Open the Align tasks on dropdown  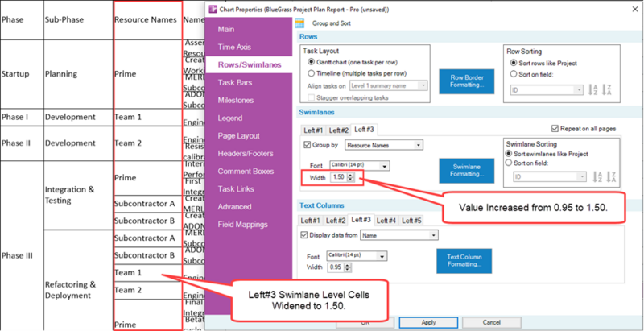[389, 86]
